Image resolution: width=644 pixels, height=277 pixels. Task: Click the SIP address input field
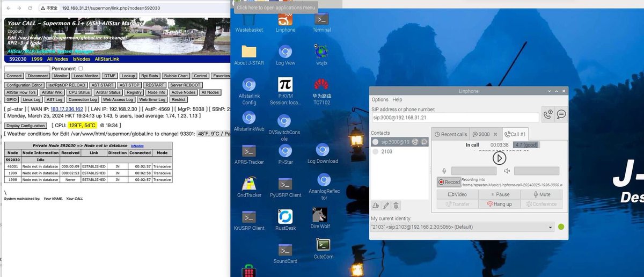coord(455,118)
